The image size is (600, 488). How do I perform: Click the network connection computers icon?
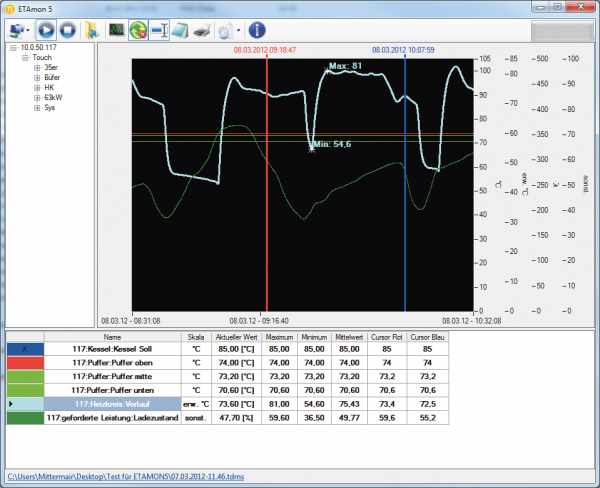click(15, 30)
